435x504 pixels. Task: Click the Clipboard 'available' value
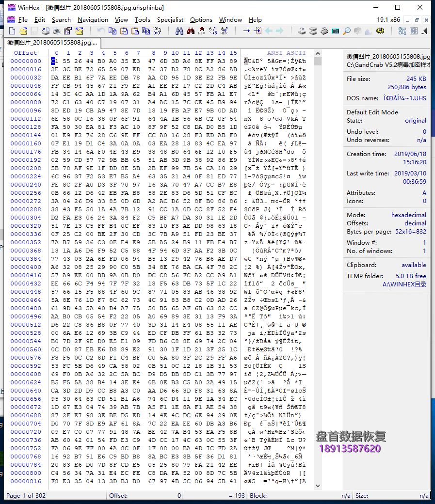414,265
